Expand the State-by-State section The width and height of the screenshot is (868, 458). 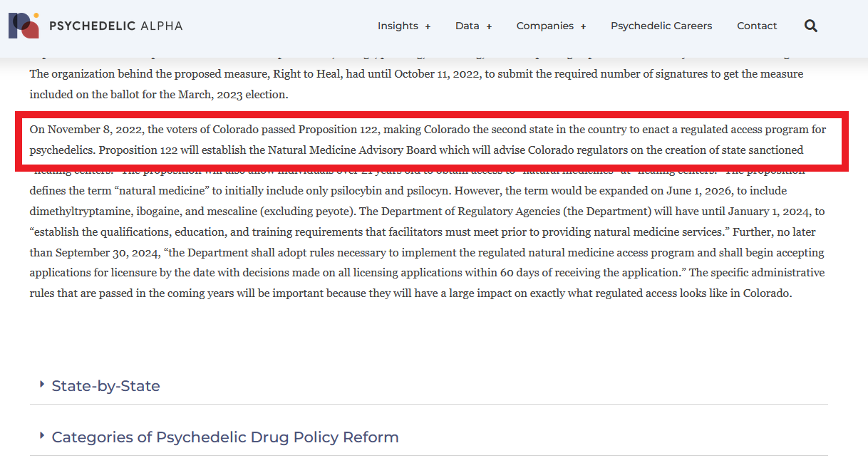pos(428,386)
